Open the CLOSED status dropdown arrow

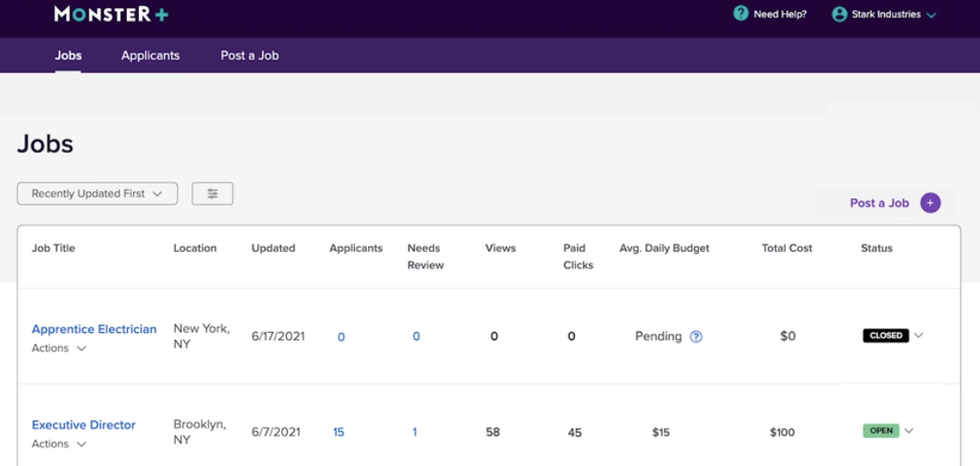point(918,336)
